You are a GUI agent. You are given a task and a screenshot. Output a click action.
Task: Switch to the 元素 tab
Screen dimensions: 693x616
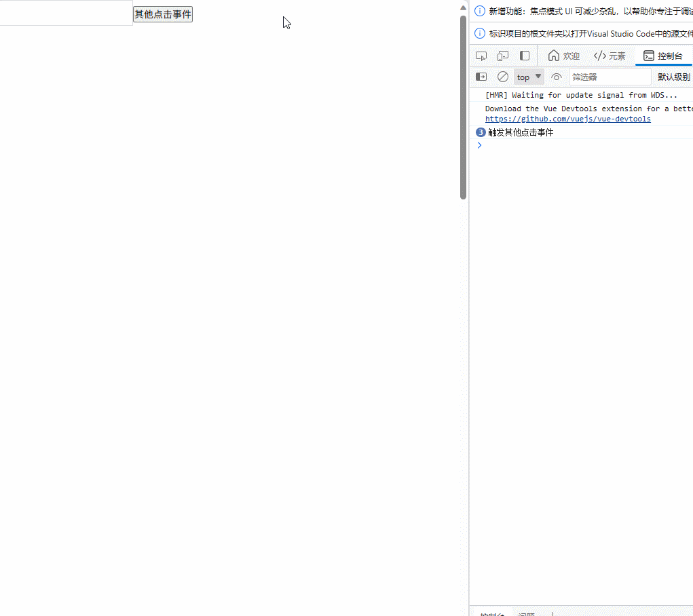pos(610,56)
